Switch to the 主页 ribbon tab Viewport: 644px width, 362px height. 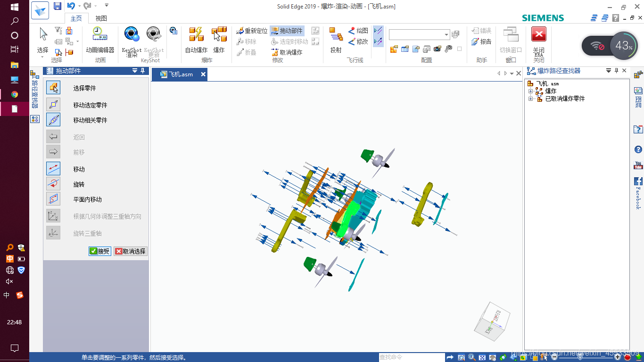pos(76,18)
